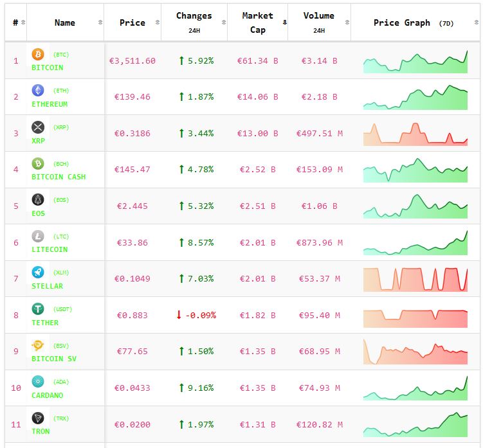The image size is (483, 448).
Task: Click the Bitcoin orange coin icon
Action: [x=38, y=55]
